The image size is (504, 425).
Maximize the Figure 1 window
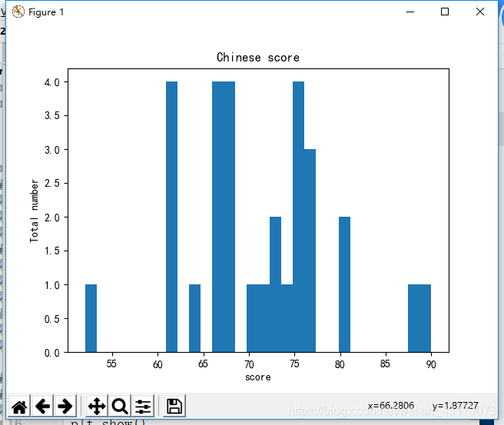445,12
